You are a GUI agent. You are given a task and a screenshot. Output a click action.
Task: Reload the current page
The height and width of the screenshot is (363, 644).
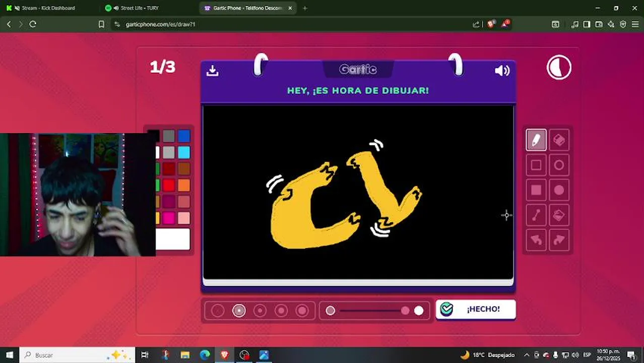coord(33,24)
